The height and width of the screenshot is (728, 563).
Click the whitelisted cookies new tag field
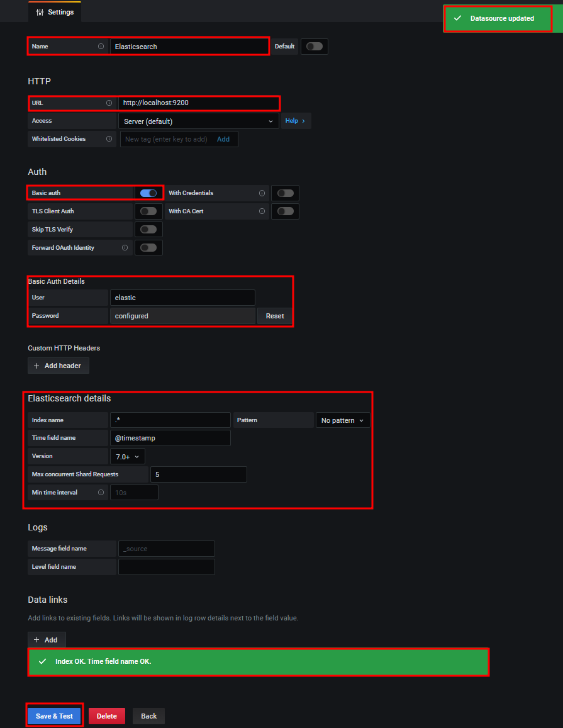pyautogui.click(x=167, y=139)
